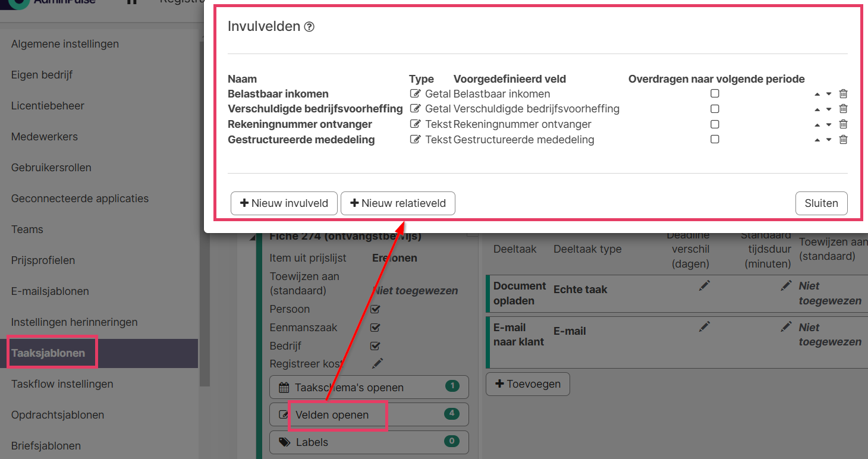The image size is (868, 459).
Task: Close the dialog with Sluiten
Action: coord(821,203)
